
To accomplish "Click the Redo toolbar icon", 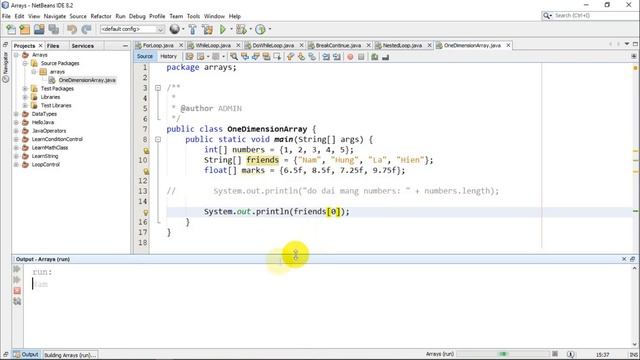I will (86, 29).
